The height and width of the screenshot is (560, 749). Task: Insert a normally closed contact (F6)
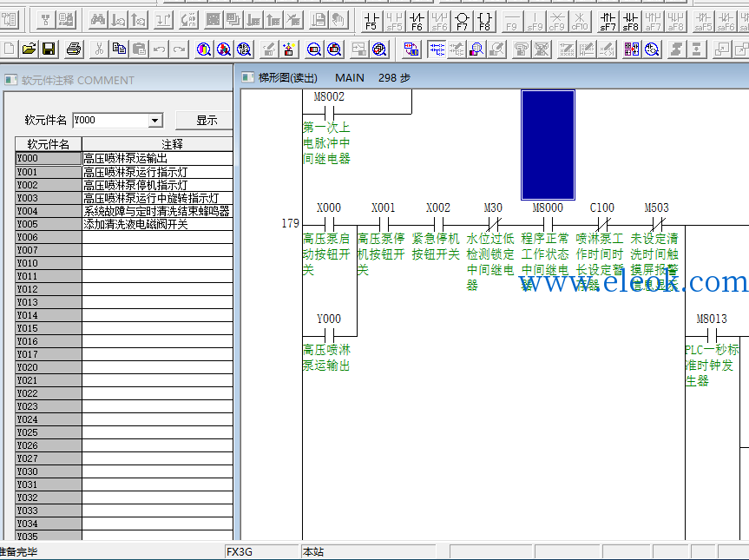coord(417,22)
